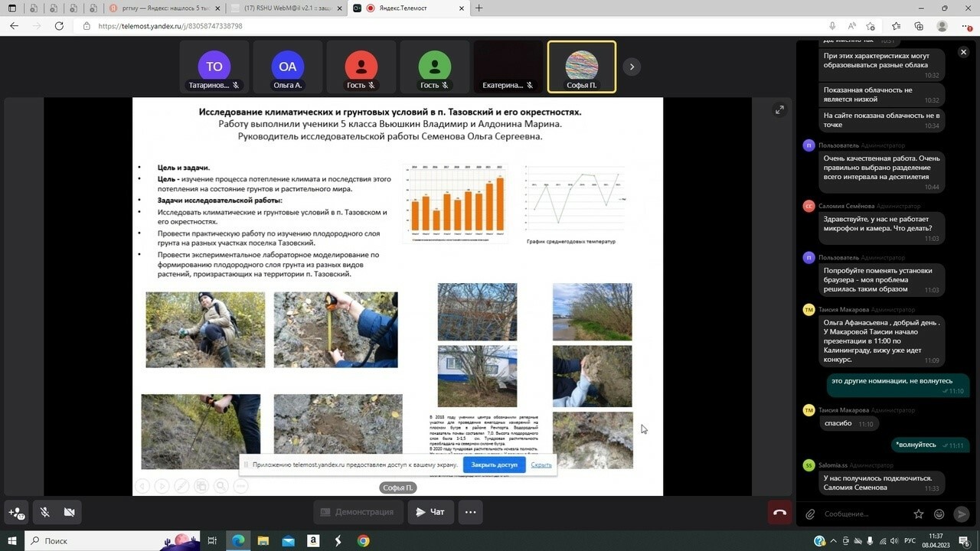Switch to RSHU WebMail tab
This screenshot has width=980, height=551.
pyautogui.click(x=285, y=8)
